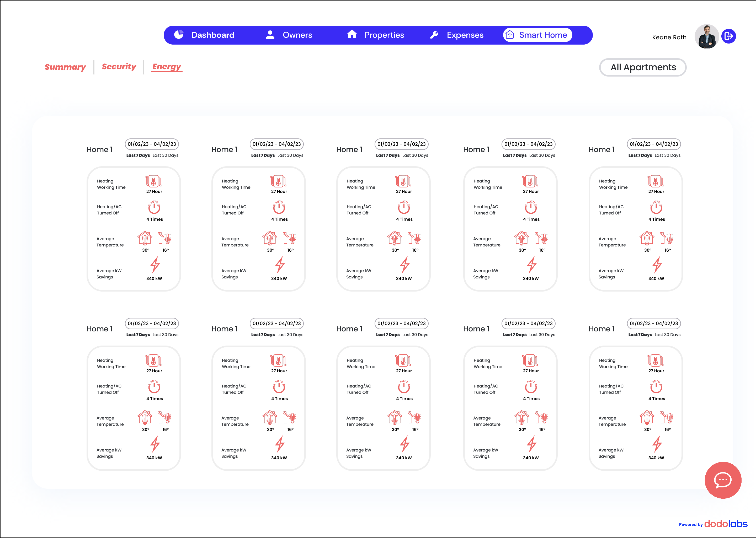Select Last 7 Days on fifth top-row card
Screen dimensions: 756x538
coord(640,155)
